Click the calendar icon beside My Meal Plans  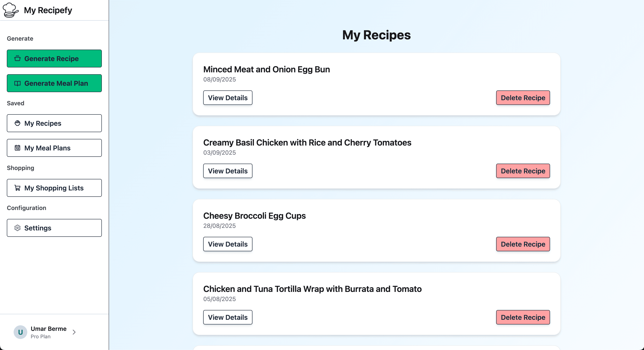pos(17,148)
